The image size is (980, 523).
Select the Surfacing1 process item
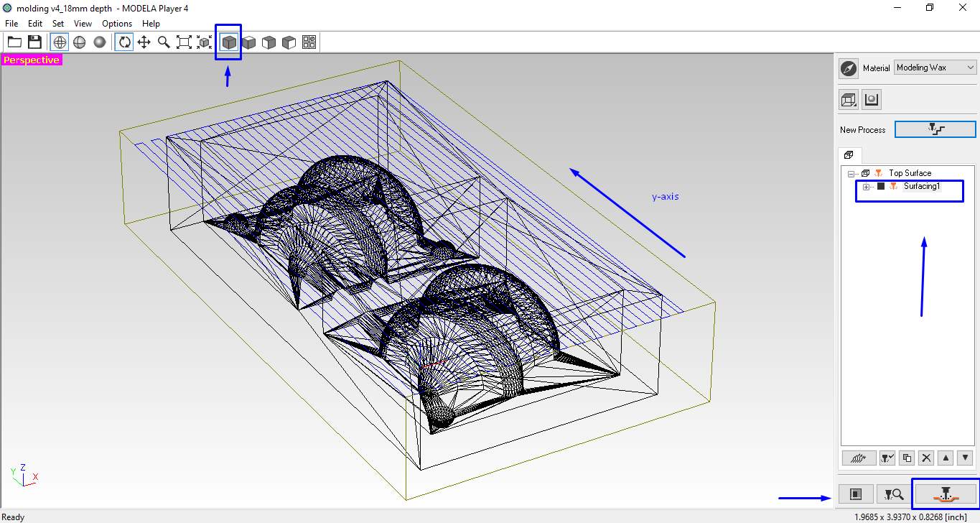(x=922, y=187)
